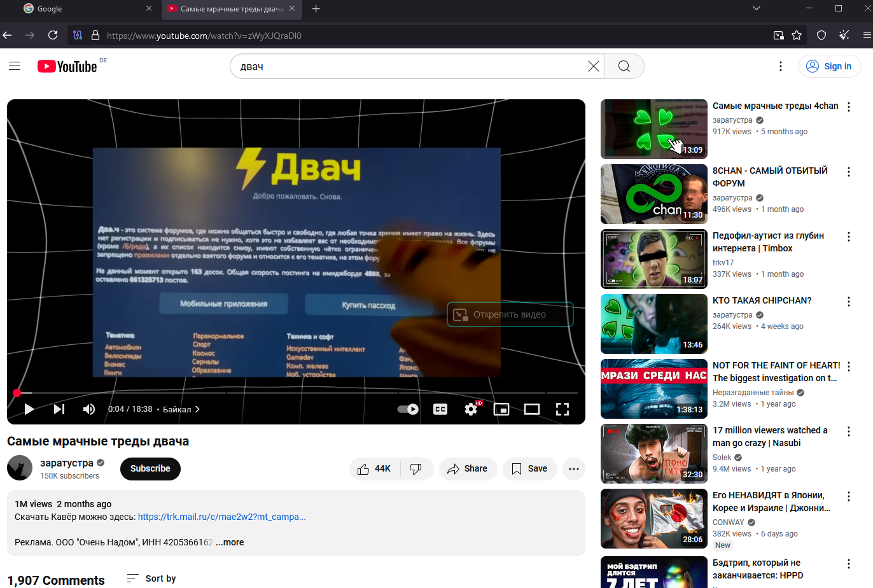The width and height of the screenshot is (873, 588).
Task: Open options for Timbox video
Action: pyautogui.click(x=849, y=237)
